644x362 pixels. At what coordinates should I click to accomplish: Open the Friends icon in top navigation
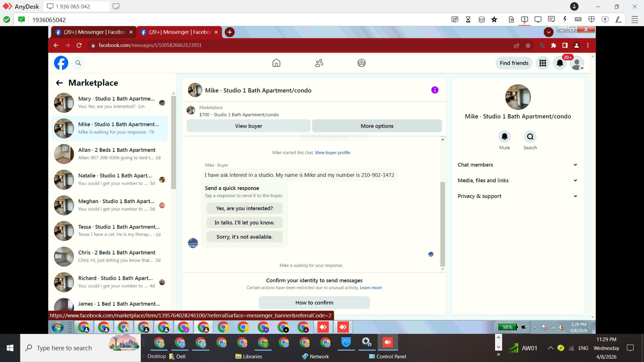point(319,63)
